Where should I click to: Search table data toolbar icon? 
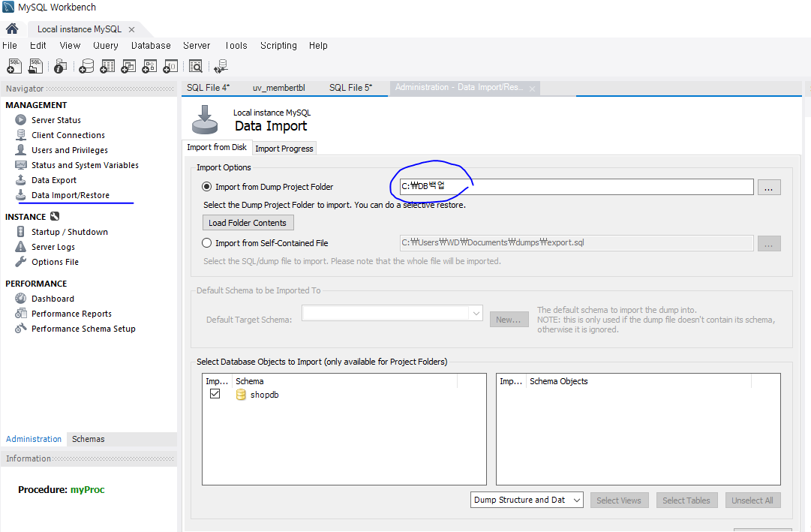click(196, 66)
